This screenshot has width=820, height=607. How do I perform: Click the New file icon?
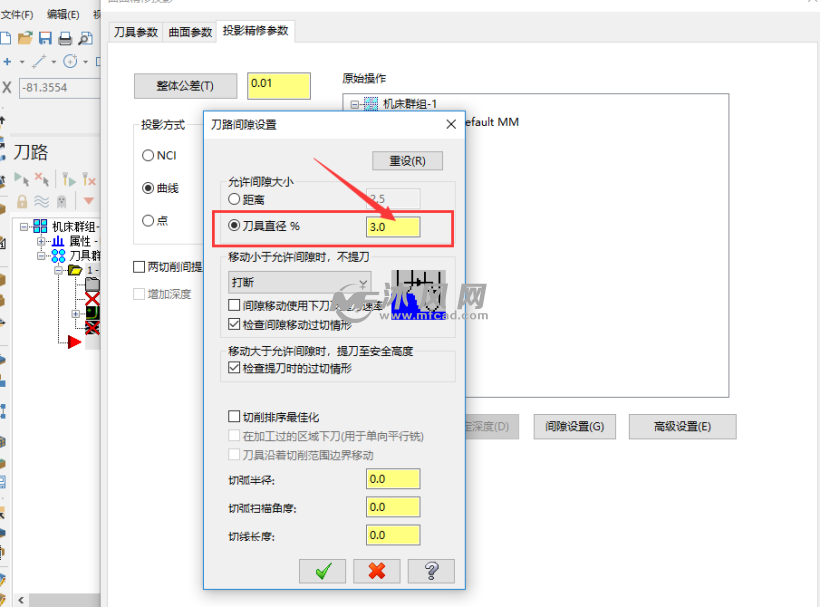coord(5,38)
